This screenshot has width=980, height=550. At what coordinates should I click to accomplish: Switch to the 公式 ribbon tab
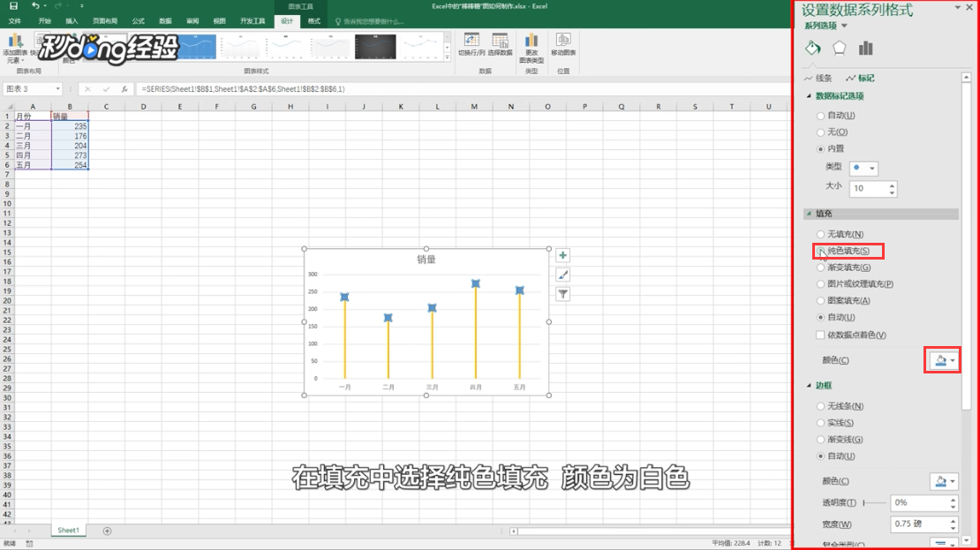(x=138, y=21)
